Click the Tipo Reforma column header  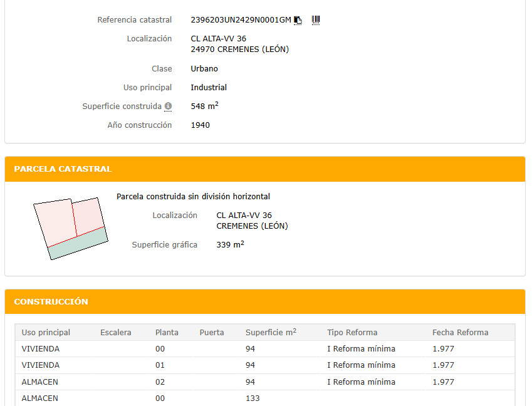tap(352, 333)
